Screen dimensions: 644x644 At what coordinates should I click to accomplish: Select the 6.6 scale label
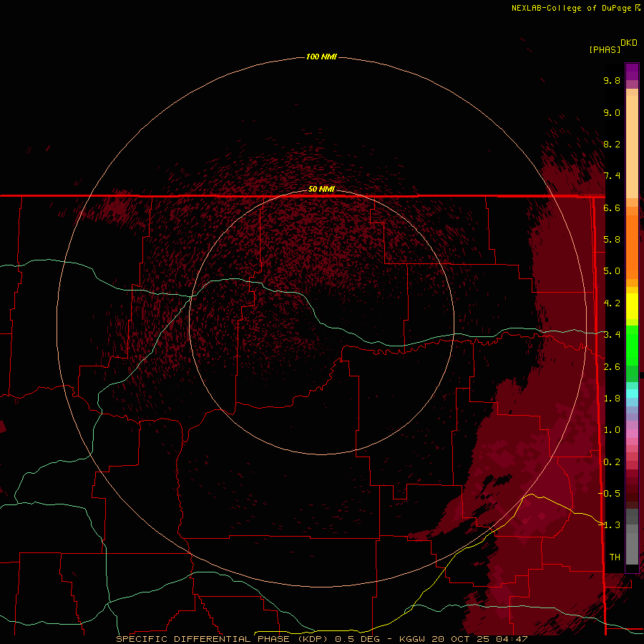(x=612, y=208)
